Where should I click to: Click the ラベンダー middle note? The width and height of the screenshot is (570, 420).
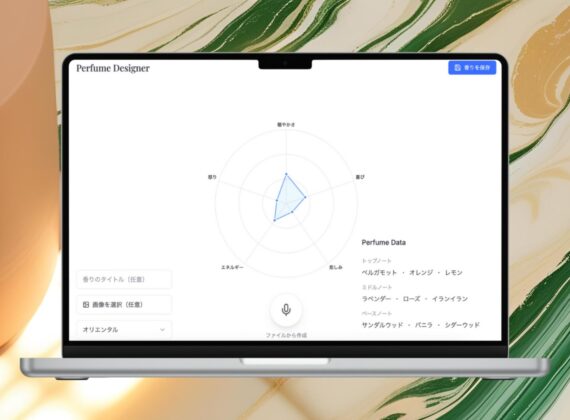pyautogui.click(x=376, y=299)
